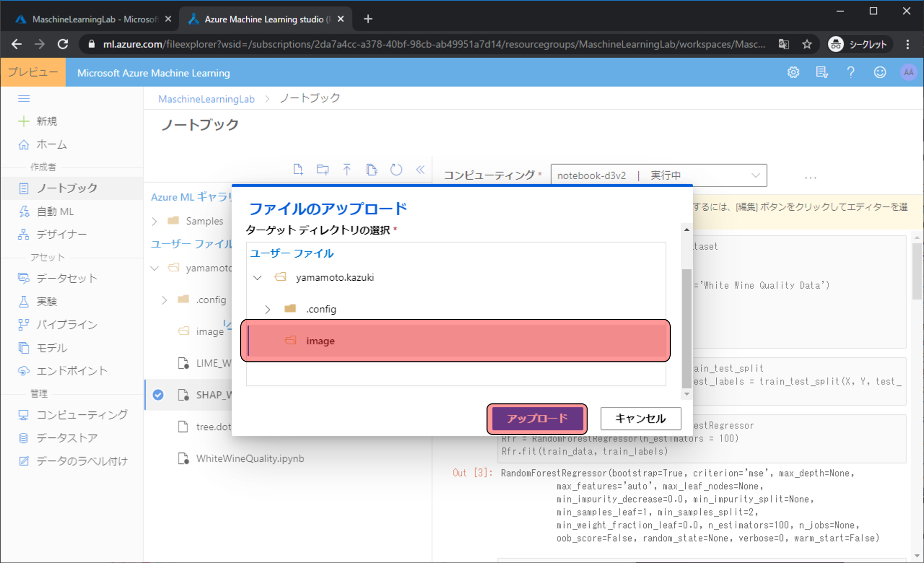
Task: Click the アップロード button
Action: [537, 418]
